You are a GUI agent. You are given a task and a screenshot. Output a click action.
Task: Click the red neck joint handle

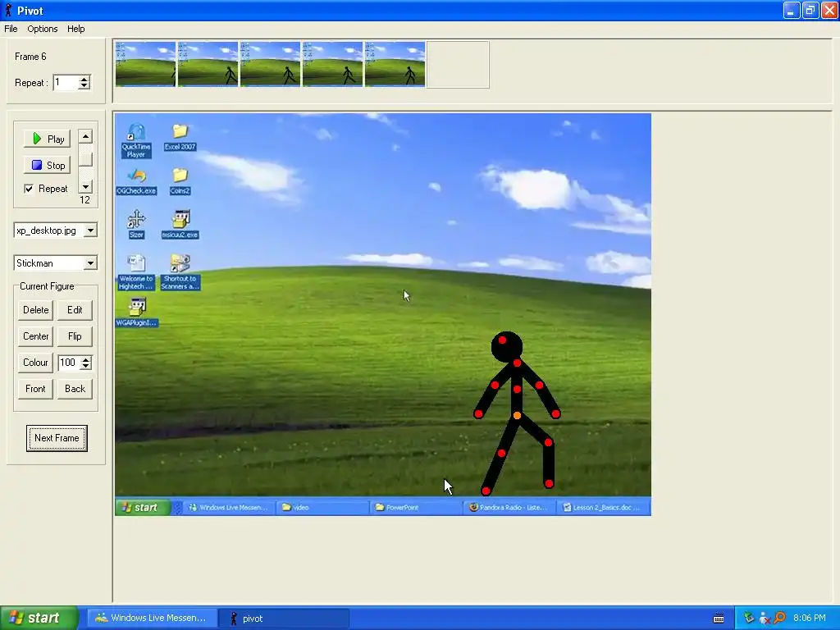point(517,363)
